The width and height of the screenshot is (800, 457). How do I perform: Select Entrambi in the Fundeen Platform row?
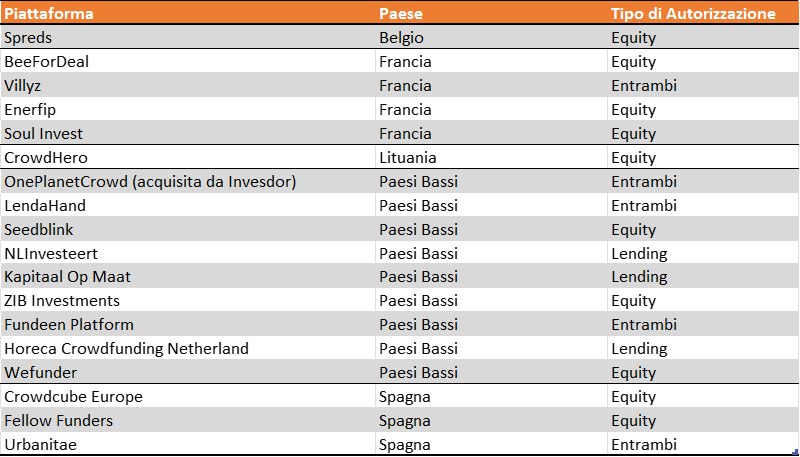[x=644, y=325]
